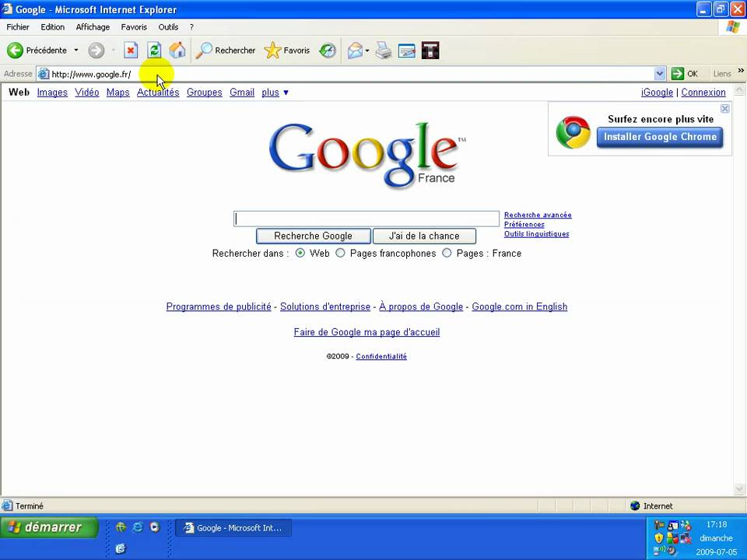Click the J'ai de la chance button
The width and height of the screenshot is (747, 560).
[x=424, y=236]
